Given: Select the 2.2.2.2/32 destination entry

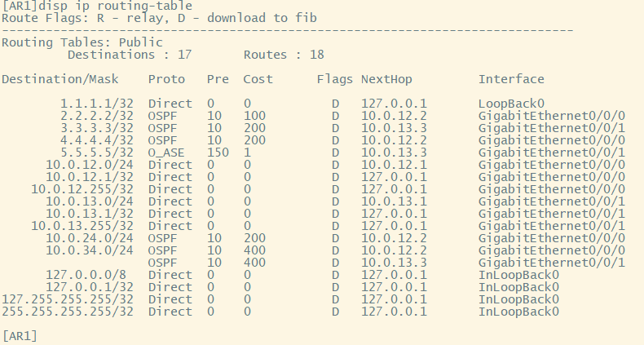Looking at the screenshot, I should point(97,116).
